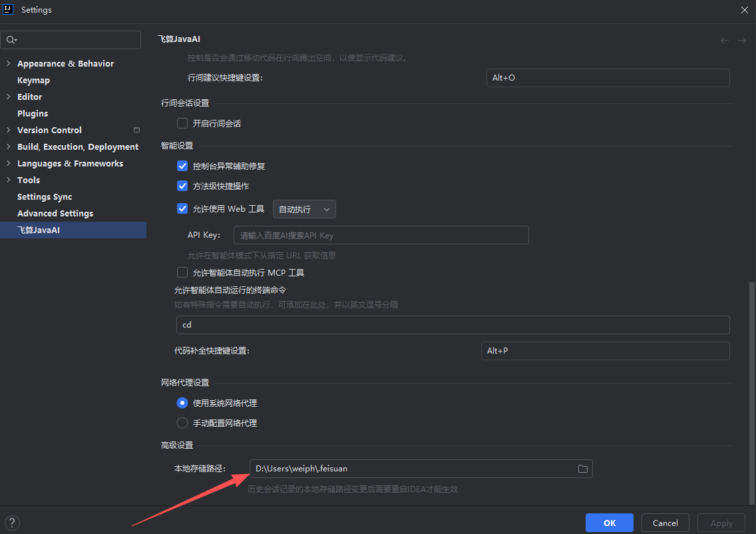This screenshot has width=756, height=534.
Task: Click the Baidu AI search API Key field
Action: pyautogui.click(x=381, y=235)
